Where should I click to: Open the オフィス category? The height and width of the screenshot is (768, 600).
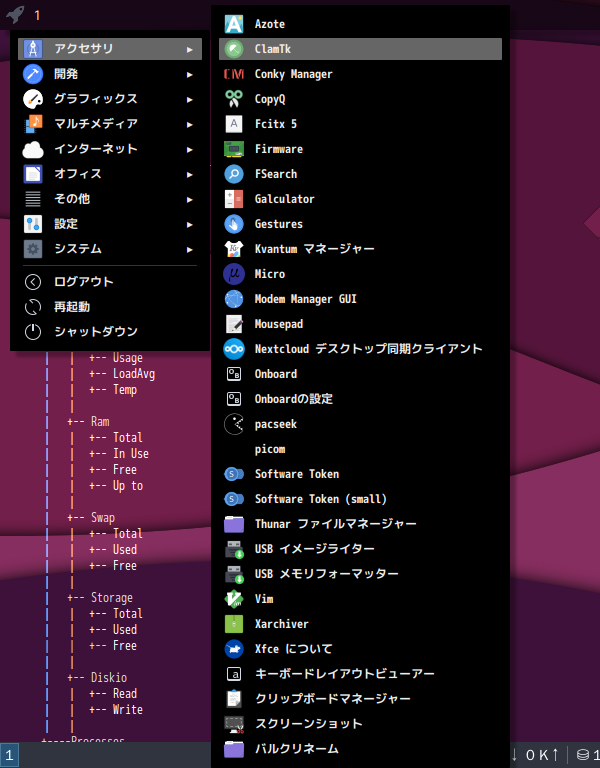110,174
